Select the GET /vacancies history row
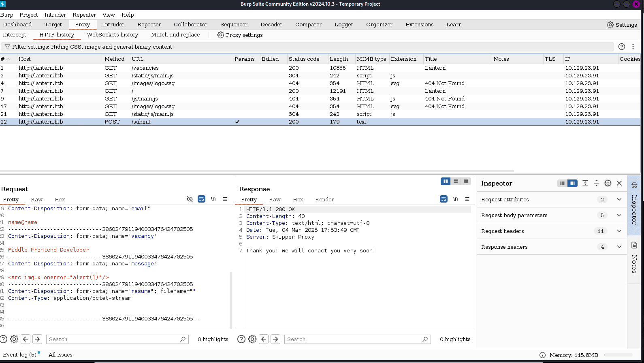The image size is (644, 363). click(x=320, y=68)
